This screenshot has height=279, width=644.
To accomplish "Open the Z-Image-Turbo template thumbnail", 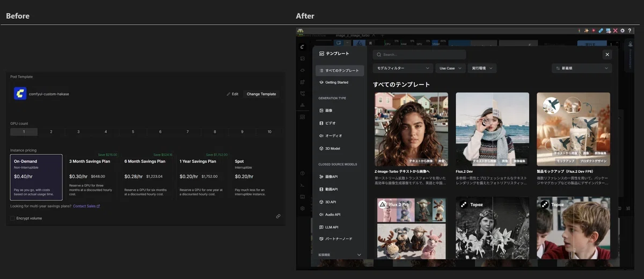I will [x=411, y=129].
